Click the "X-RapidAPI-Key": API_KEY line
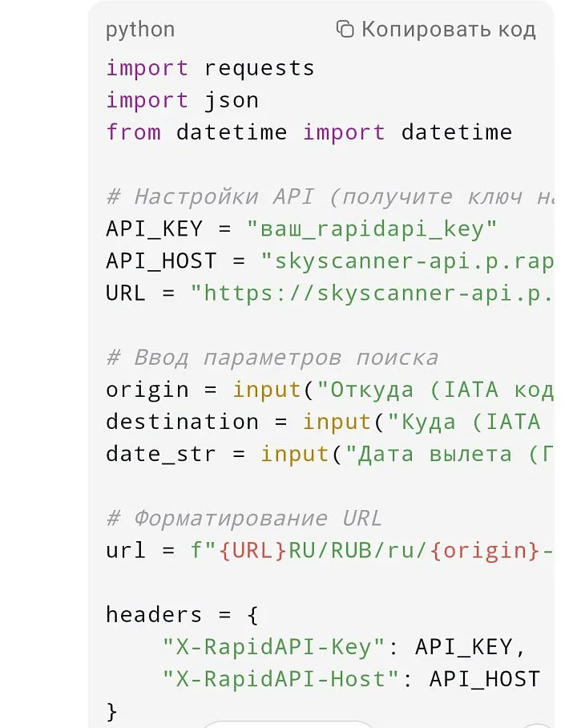The width and height of the screenshot is (577, 728). coord(344,647)
